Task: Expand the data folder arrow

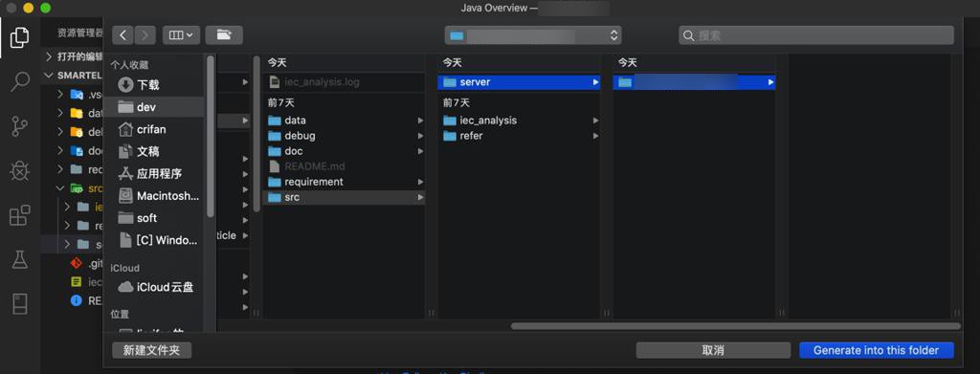Action: (421, 120)
